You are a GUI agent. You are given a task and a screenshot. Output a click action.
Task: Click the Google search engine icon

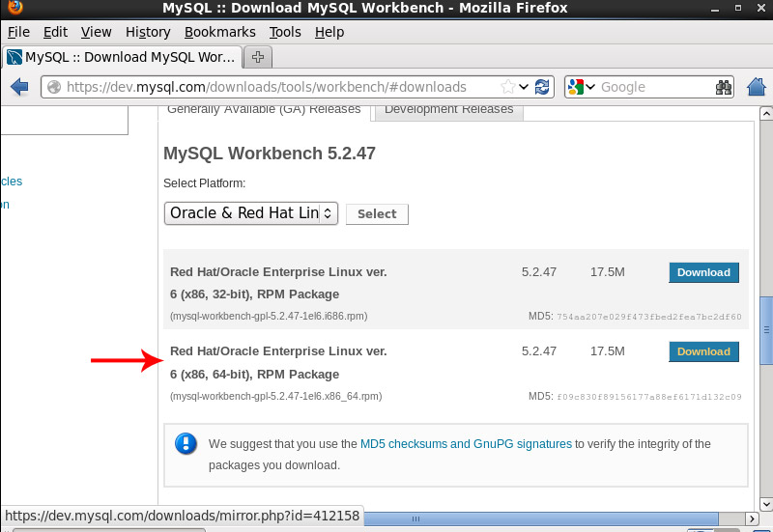(575, 87)
